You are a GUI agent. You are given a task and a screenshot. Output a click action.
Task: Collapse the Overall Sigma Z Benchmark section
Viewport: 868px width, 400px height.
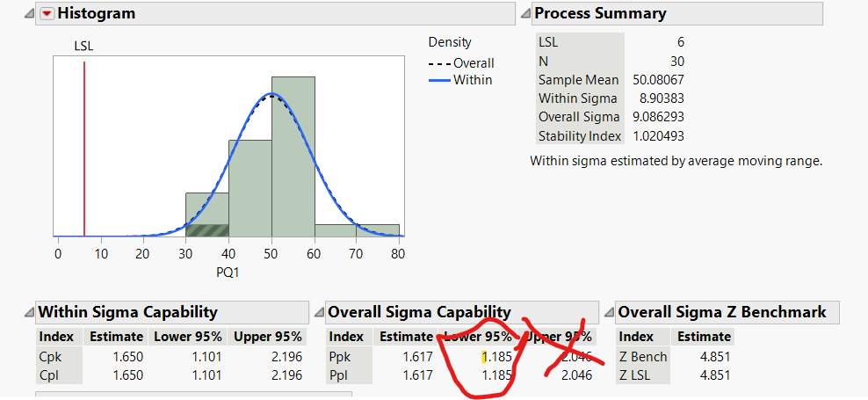click(x=608, y=313)
